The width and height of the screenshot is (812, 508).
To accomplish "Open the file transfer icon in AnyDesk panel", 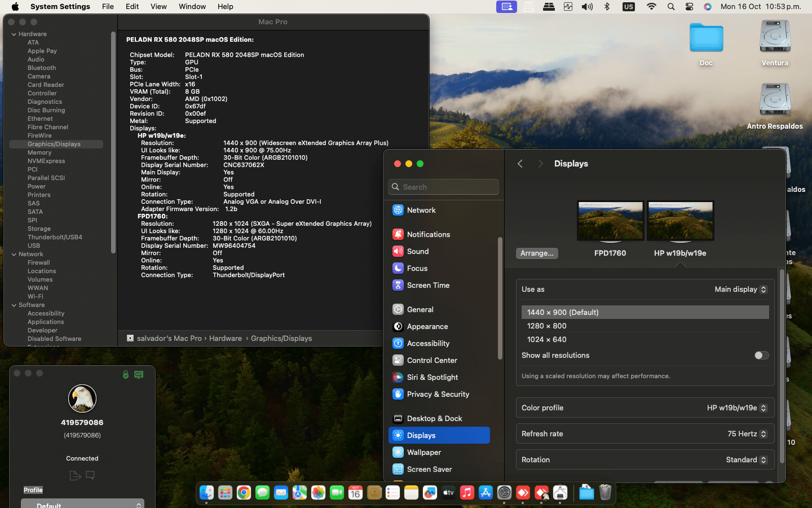I will pos(75,475).
